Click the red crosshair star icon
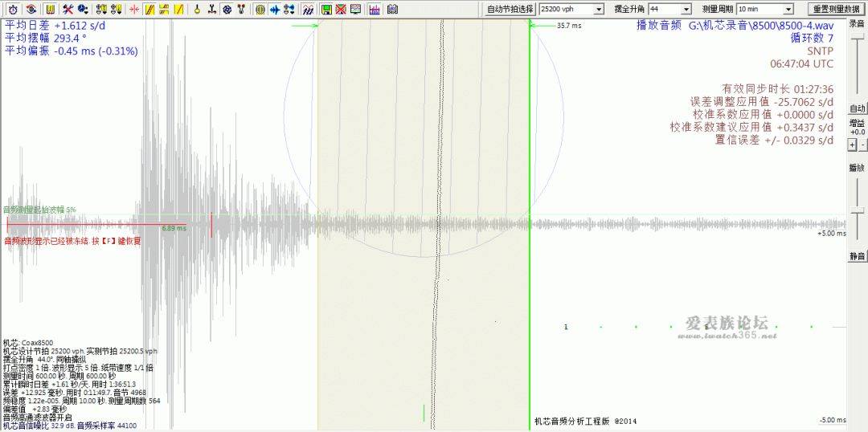The height and width of the screenshot is (432, 868). tap(134, 9)
